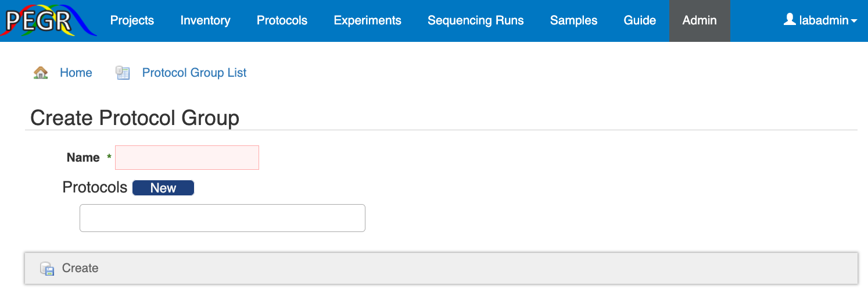The image size is (868, 289).
Task: Open the Projects menu
Action: [132, 21]
